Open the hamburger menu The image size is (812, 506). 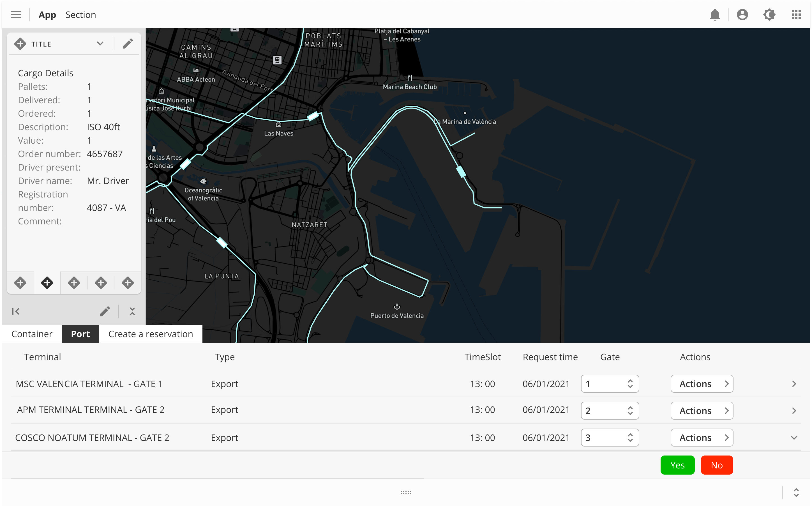pyautogui.click(x=15, y=15)
